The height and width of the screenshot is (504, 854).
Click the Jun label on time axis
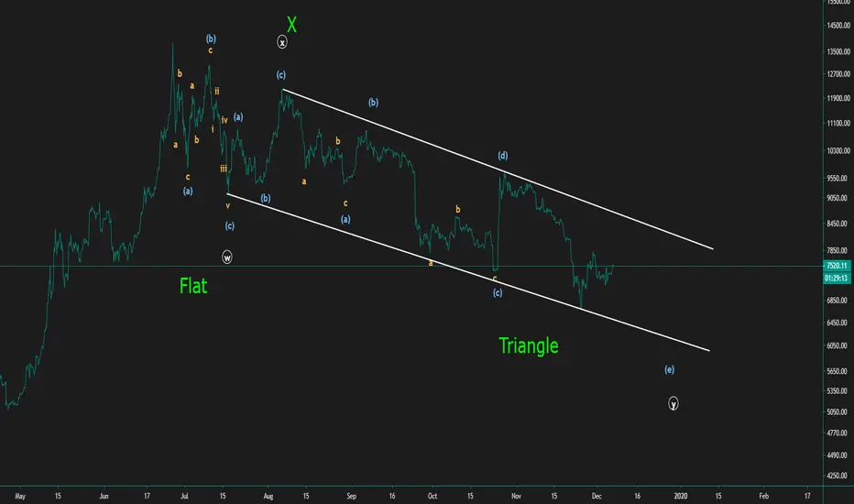click(104, 496)
